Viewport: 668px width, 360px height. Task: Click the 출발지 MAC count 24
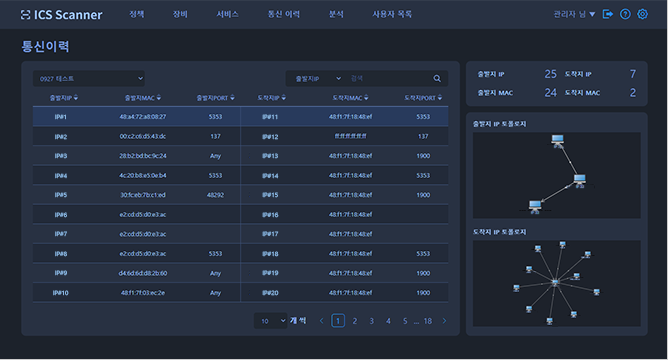click(x=550, y=92)
